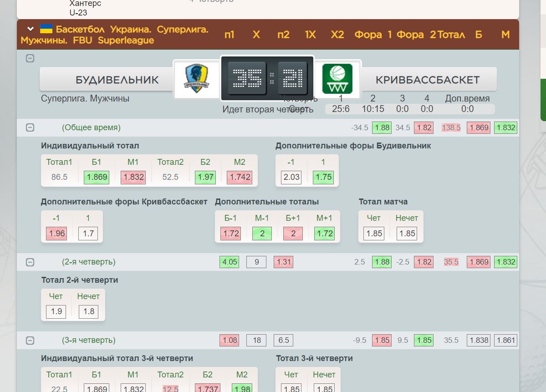Click the Кривбассбаскет team logo
546x392 pixels.
[x=337, y=79]
